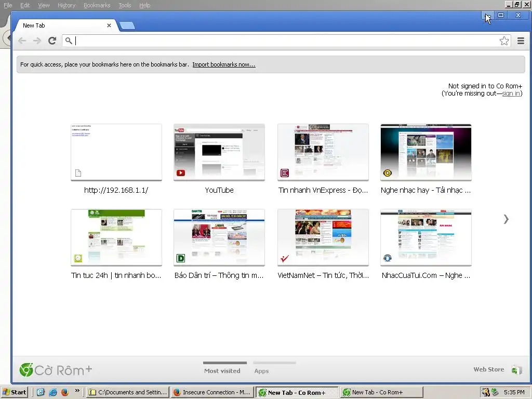The image size is (532, 399).
Task: Open the Edit menu of background window
Action: point(25,5)
